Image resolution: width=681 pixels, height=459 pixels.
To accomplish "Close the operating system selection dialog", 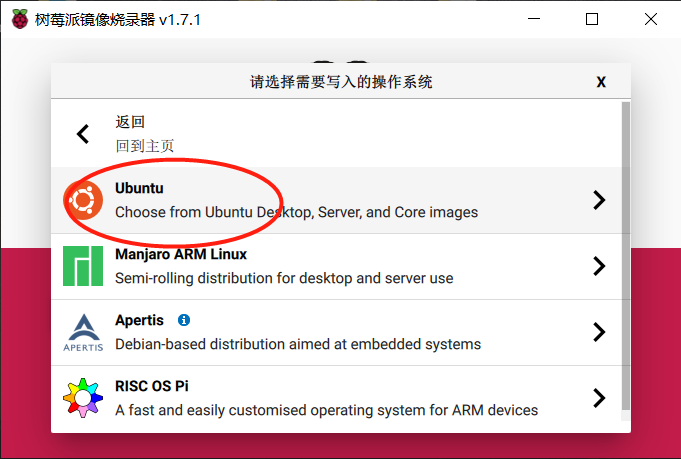I will [601, 82].
